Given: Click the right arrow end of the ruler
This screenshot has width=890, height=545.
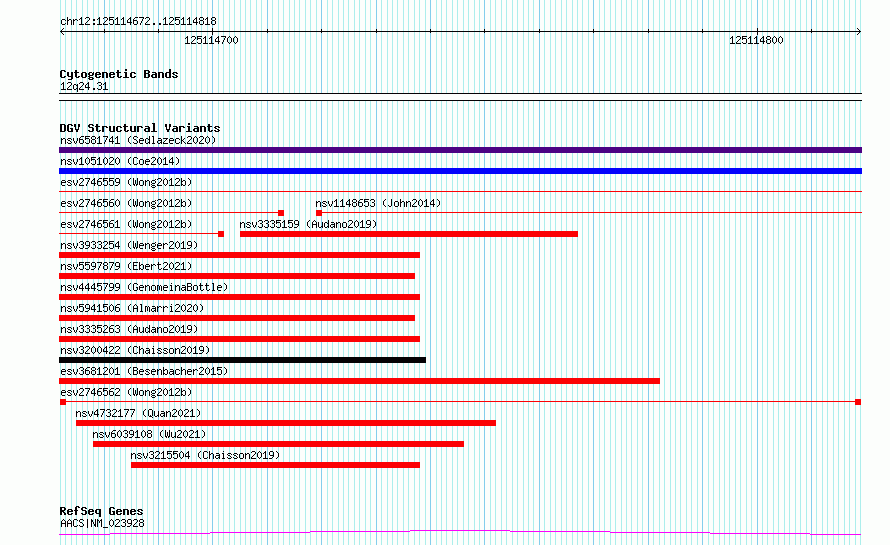Looking at the screenshot, I should [859, 32].
